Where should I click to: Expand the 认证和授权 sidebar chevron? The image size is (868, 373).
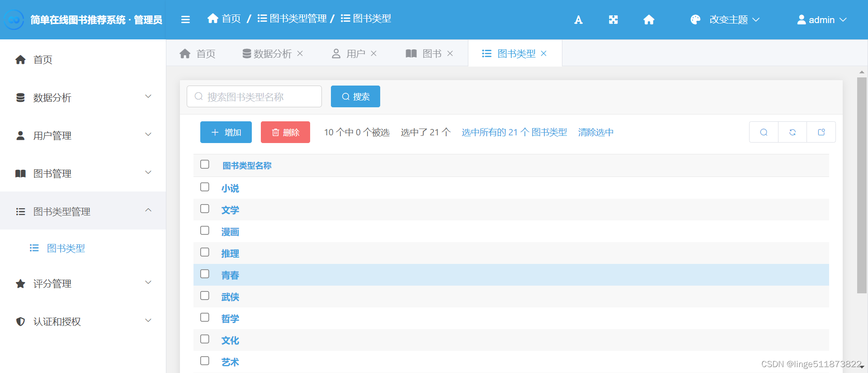148,320
